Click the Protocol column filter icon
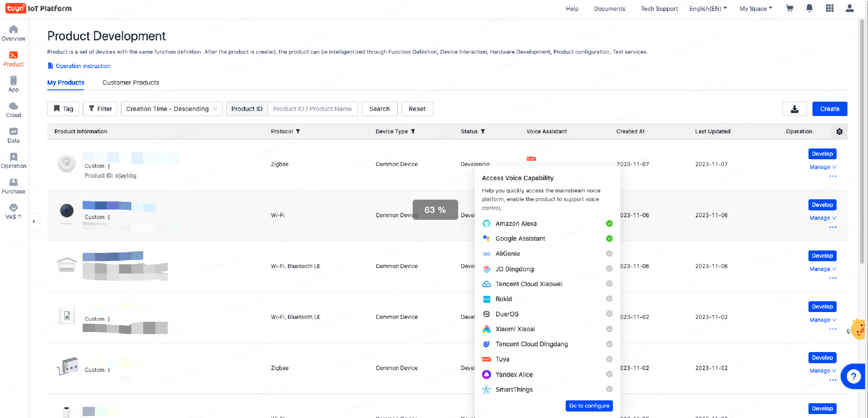The width and height of the screenshot is (868, 418). 298,132
